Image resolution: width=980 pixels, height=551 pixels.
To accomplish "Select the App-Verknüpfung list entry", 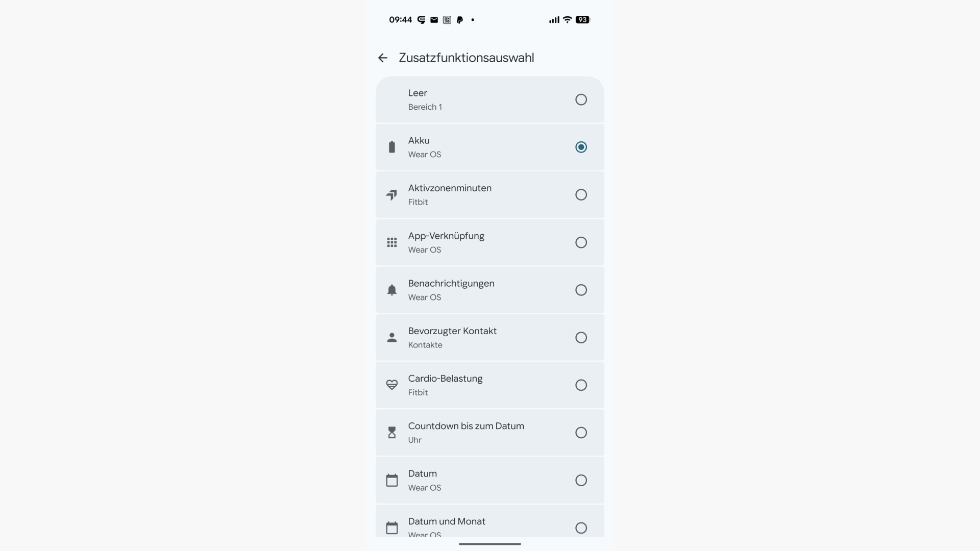I will click(x=480, y=242).
